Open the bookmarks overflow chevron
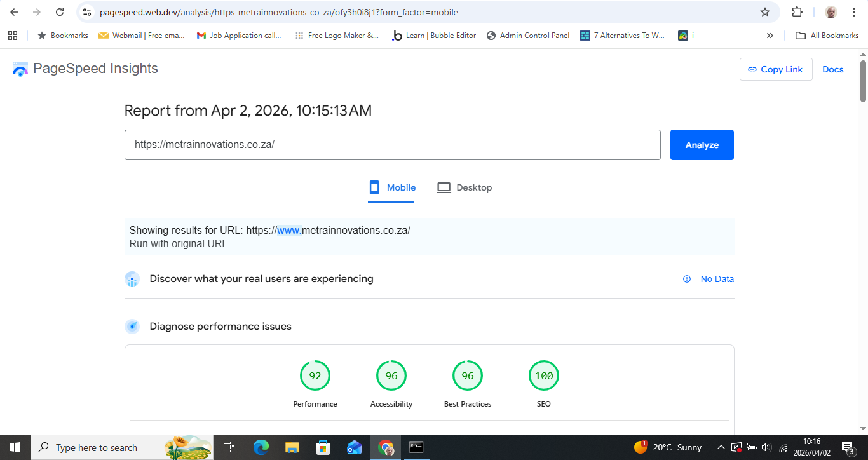868x460 pixels. click(770, 36)
